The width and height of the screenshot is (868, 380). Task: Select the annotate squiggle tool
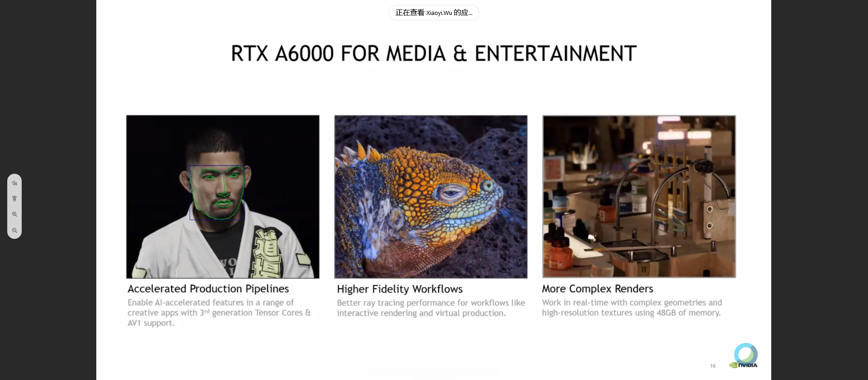click(x=14, y=183)
